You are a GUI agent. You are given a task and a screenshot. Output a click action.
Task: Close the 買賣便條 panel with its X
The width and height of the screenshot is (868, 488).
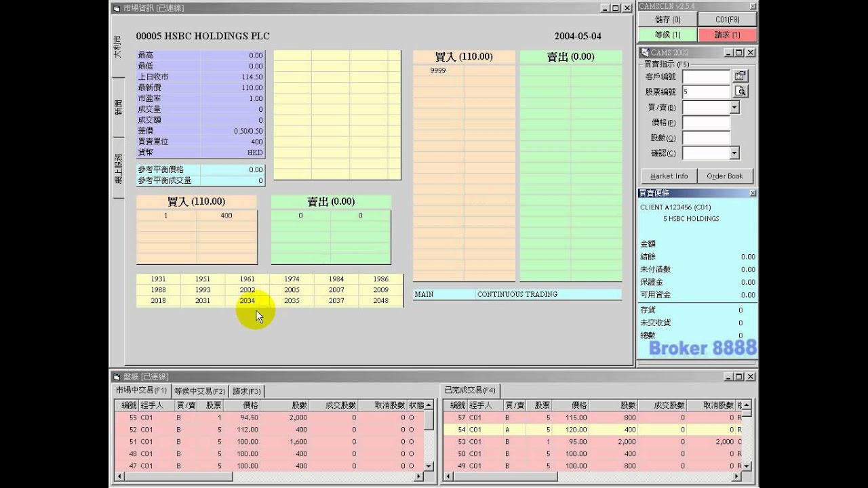[752, 193]
